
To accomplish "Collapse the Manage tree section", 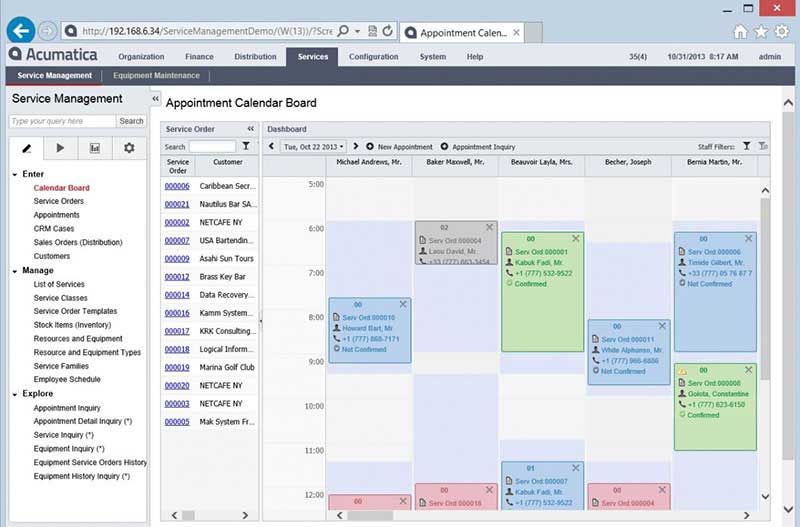I will (15, 271).
